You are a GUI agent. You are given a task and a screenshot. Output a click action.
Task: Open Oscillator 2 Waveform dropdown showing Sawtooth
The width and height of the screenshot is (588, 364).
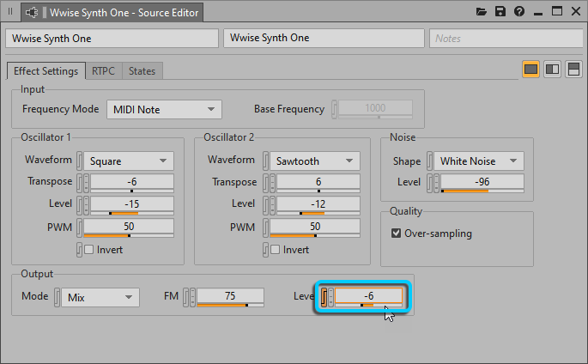[x=315, y=161]
